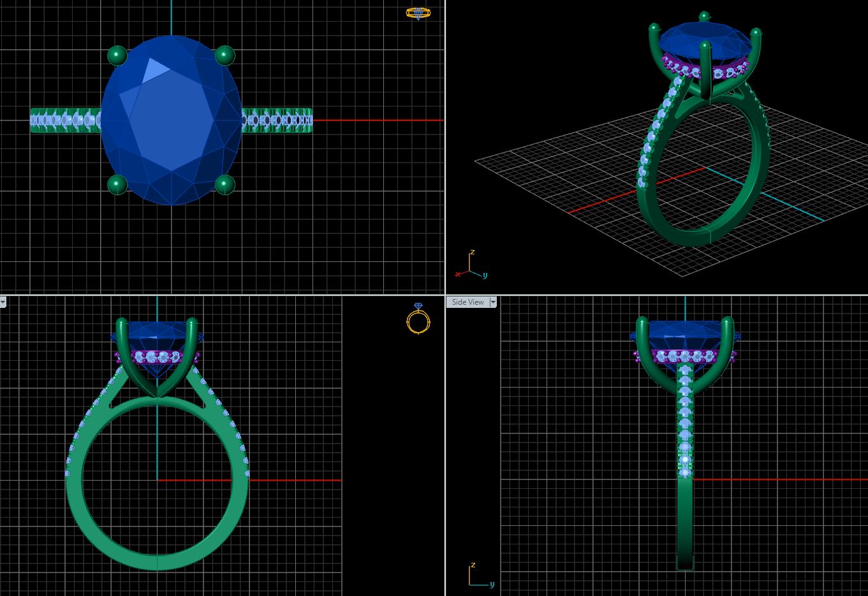The width and height of the screenshot is (868, 596).
Task: Select the ring shank bottom in front view
Action: pyautogui.click(x=157, y=560)
